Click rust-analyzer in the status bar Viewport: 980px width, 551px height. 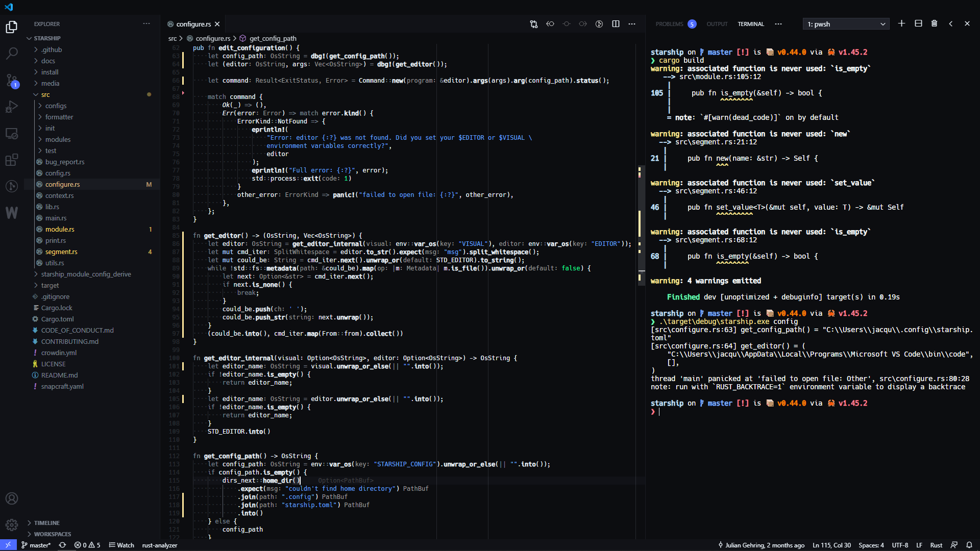pyautogui.click(x=159, y=545)
